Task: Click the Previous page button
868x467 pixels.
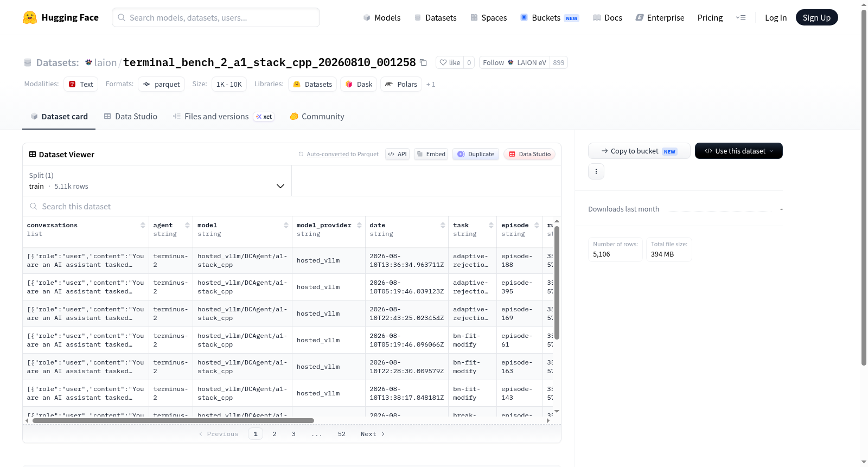Action: coord(219,434)
